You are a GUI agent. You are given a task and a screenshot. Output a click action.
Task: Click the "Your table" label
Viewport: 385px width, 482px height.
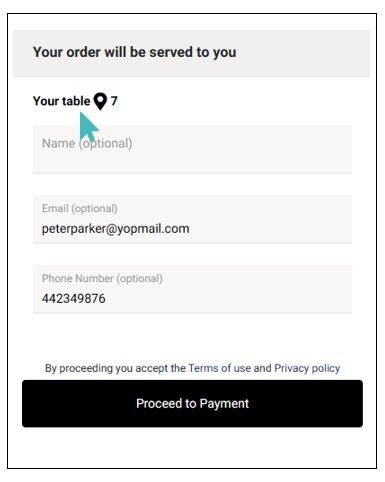point(61,101)
